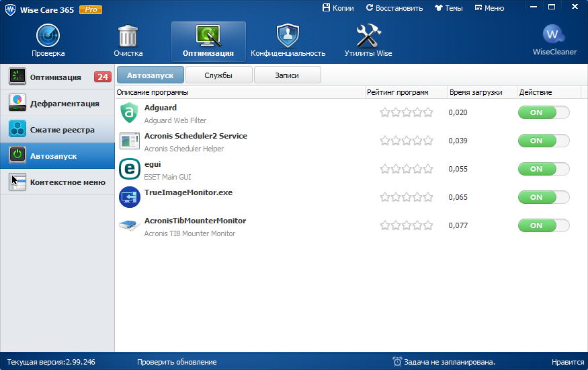
Task: Click the 0,039 load time value
Action: click(458, 141)
